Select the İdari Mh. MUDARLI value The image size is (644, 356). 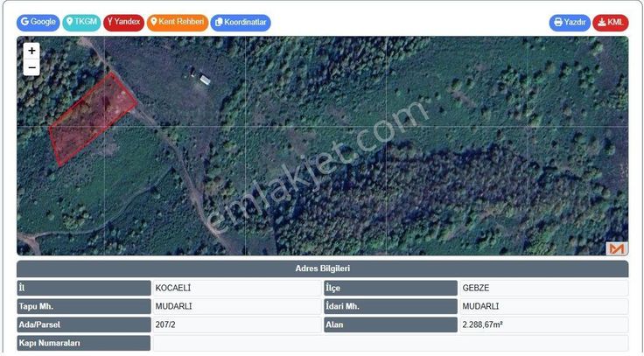542,307
